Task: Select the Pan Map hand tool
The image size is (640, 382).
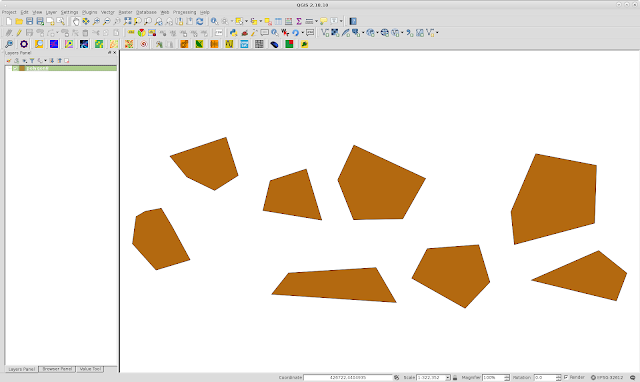Action: click(x=76, y=21)
